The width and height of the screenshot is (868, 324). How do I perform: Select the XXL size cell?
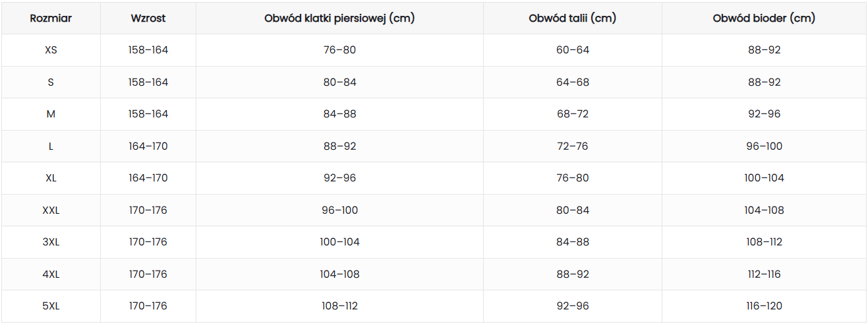click(x=51, y=211)
